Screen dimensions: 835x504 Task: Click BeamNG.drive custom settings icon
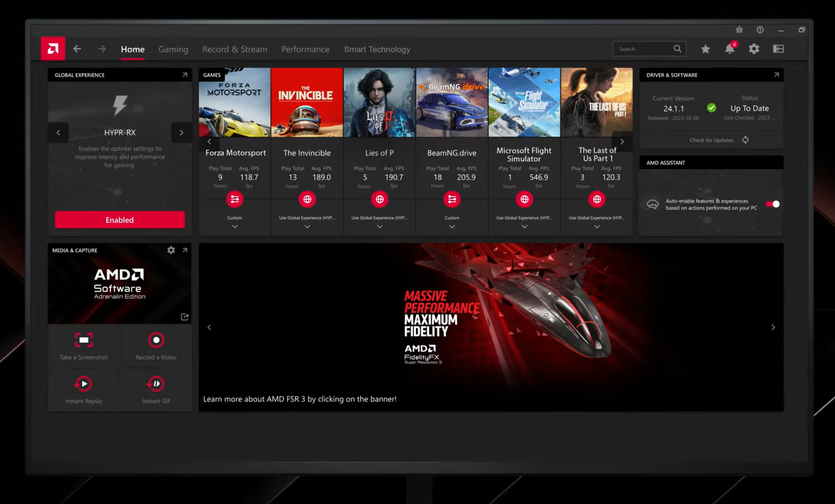(452, 199)
